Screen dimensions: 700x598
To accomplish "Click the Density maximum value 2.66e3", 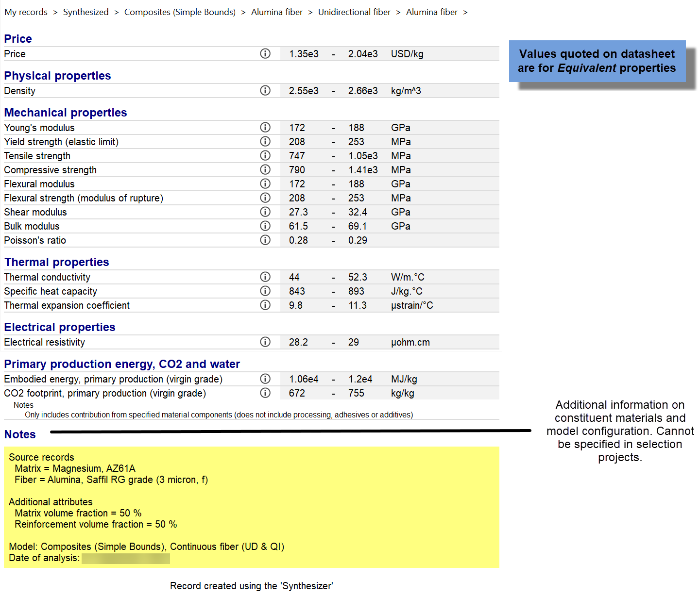I will coord(363,91).
